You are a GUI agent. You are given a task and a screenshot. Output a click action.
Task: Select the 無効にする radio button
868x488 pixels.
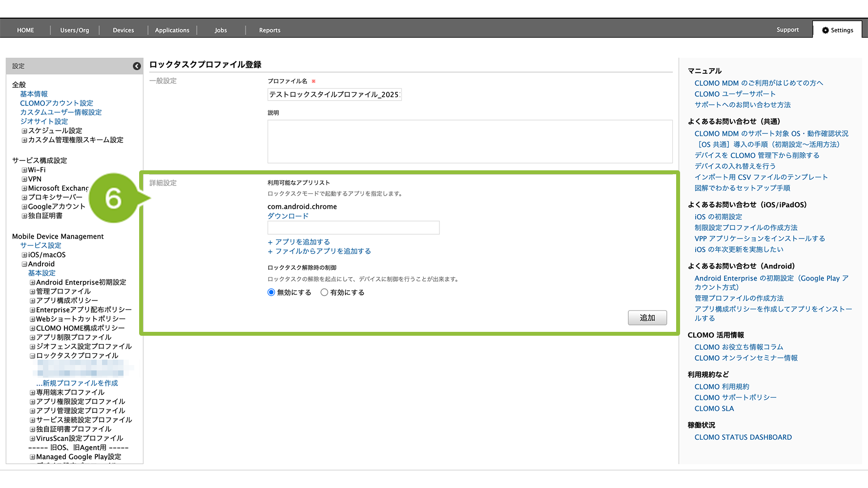pos(271,292)
